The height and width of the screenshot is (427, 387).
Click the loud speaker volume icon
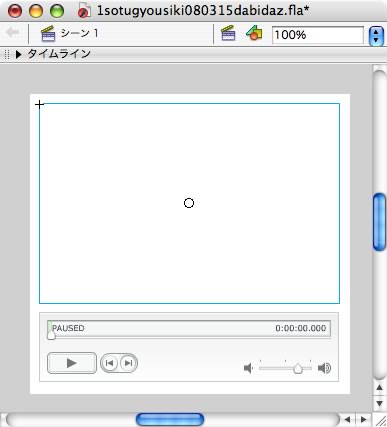click(324, 368)
